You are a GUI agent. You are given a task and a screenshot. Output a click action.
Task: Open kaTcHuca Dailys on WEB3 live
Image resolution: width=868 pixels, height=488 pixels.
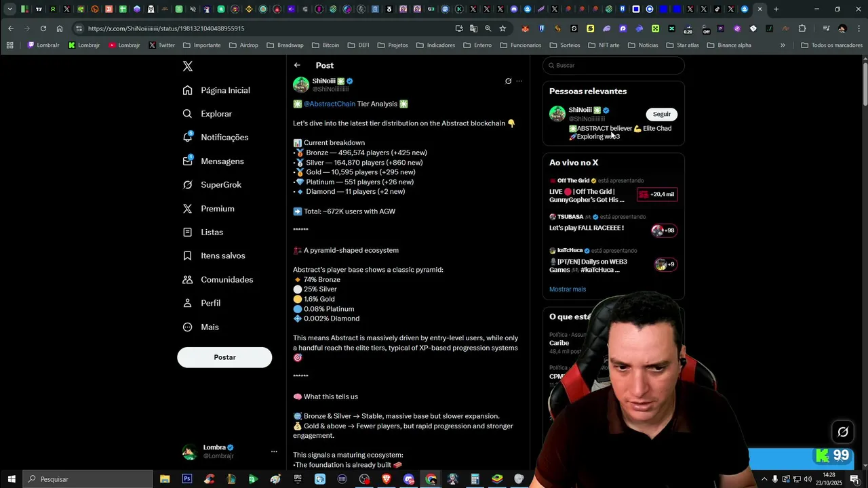pos(613,261)
